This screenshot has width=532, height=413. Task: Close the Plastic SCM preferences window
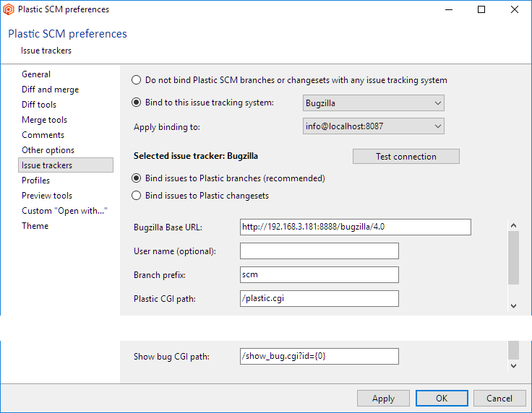point(515,9)
